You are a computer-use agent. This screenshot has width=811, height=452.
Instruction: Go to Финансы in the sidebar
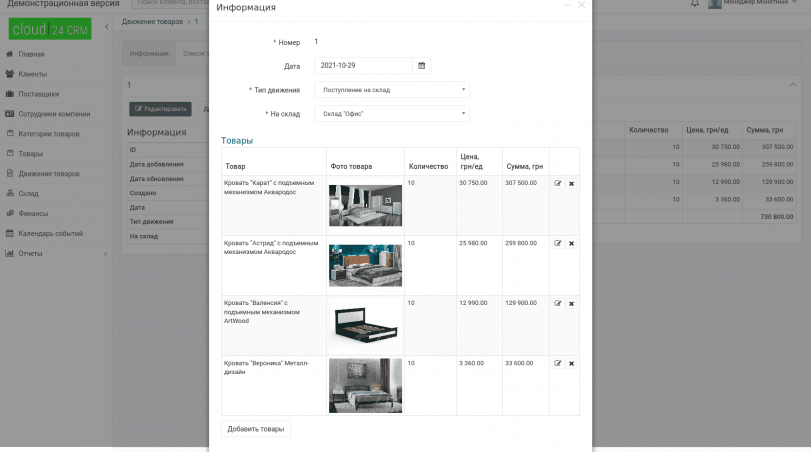[33, 213]
